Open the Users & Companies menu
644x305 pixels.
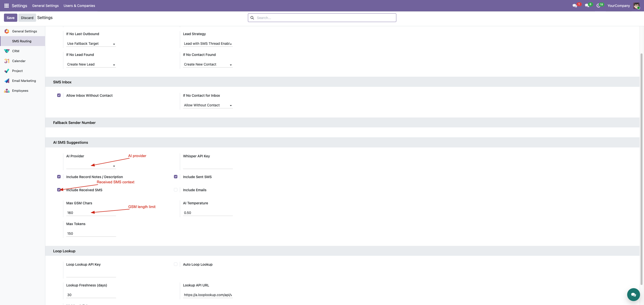pos(79,6)
